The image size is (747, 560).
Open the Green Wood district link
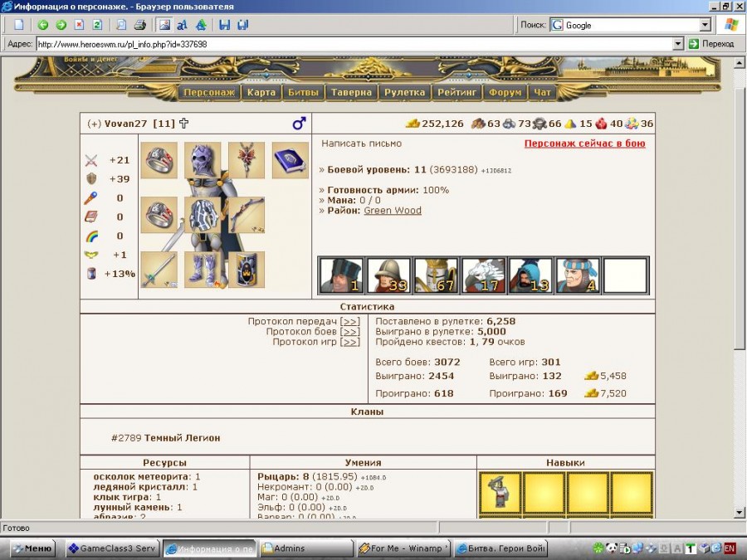[x=393, y=211]
